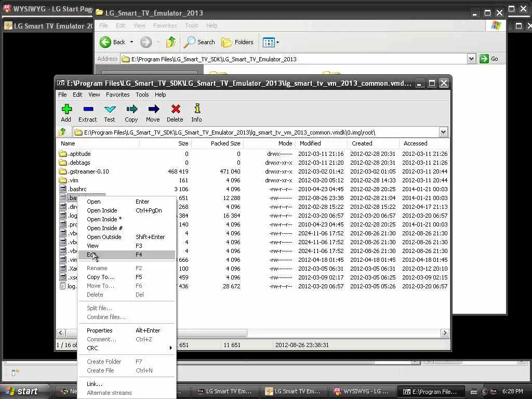The width and height of the screenshot is (532, 399).
Task: Click Search in the Explorer toolbar
Action: click(199, 42)
